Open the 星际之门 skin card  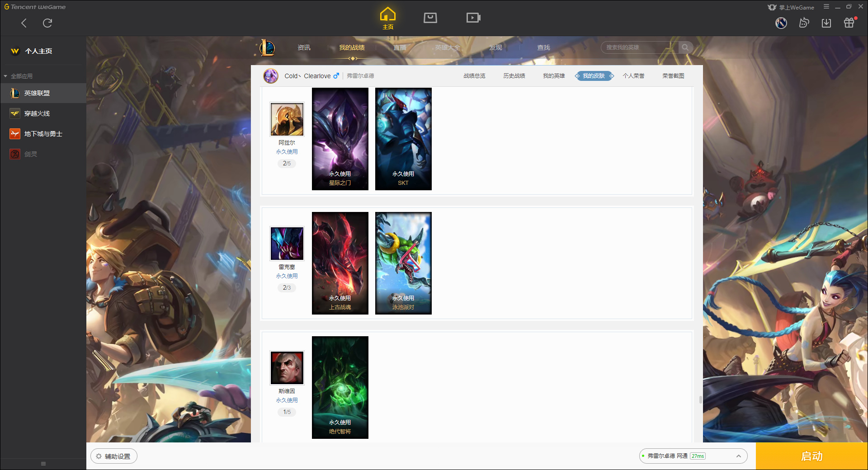point(340,139)
